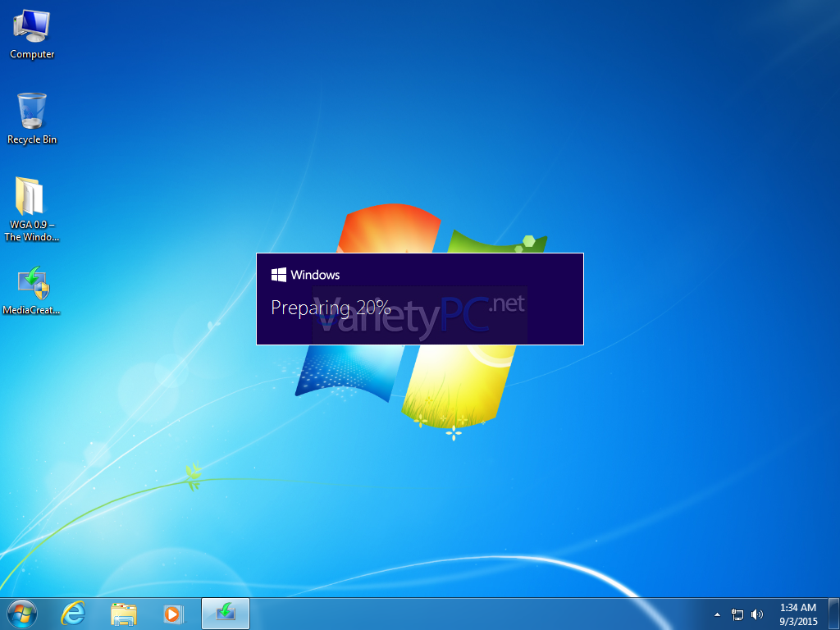This screenshot has height=630, width=840.
Task: Click the 1:34 AM taskbar clock
Action: 798,614
